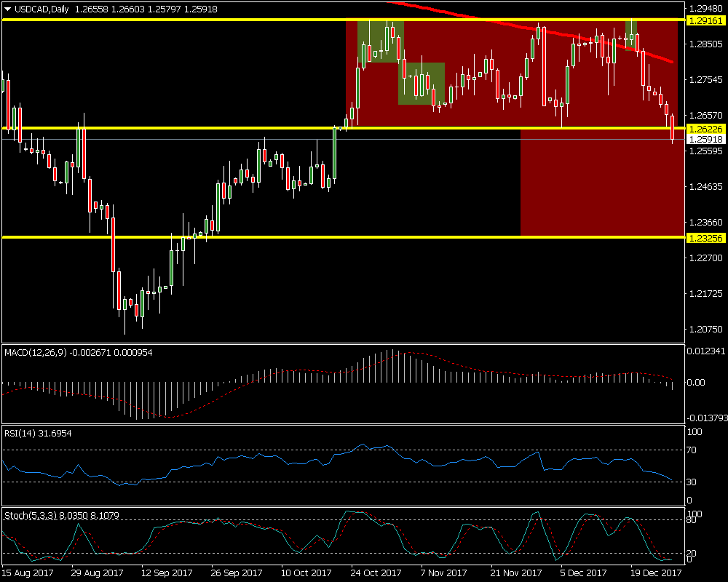The image size is (728, 582).
Task: Click the 29 Aug 2017 date label
Action: point(96,573)
